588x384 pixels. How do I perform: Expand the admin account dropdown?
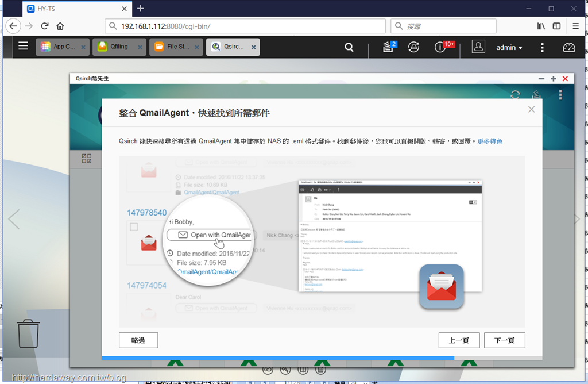[509, 47]
